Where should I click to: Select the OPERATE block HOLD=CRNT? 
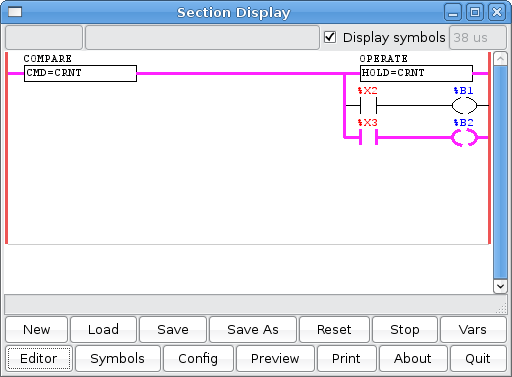point(416,73)
